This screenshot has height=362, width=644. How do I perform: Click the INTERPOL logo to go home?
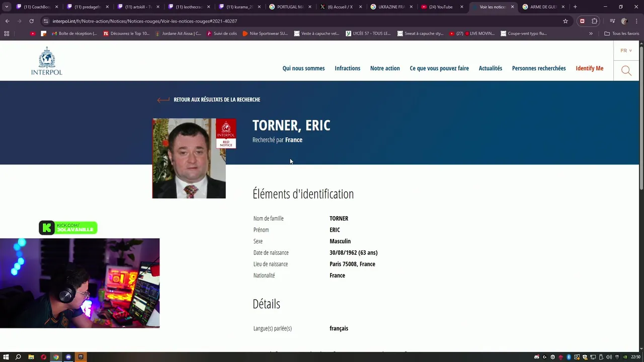click(x=47, y=61)
